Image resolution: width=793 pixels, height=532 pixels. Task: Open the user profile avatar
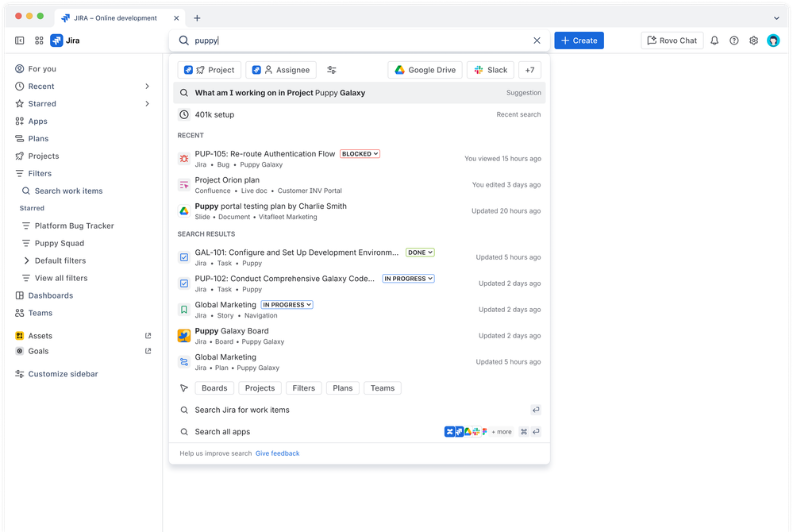click(773, 40)
